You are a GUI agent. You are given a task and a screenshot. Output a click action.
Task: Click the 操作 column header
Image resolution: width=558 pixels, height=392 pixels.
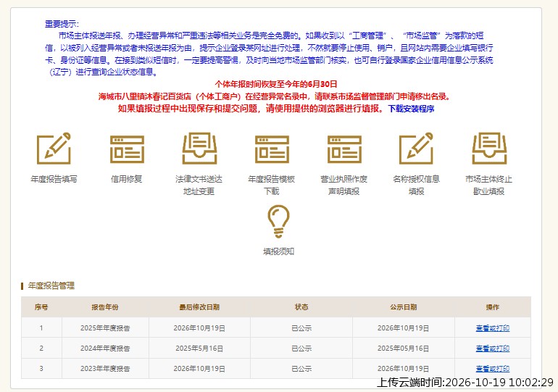(x=493, y=307)
